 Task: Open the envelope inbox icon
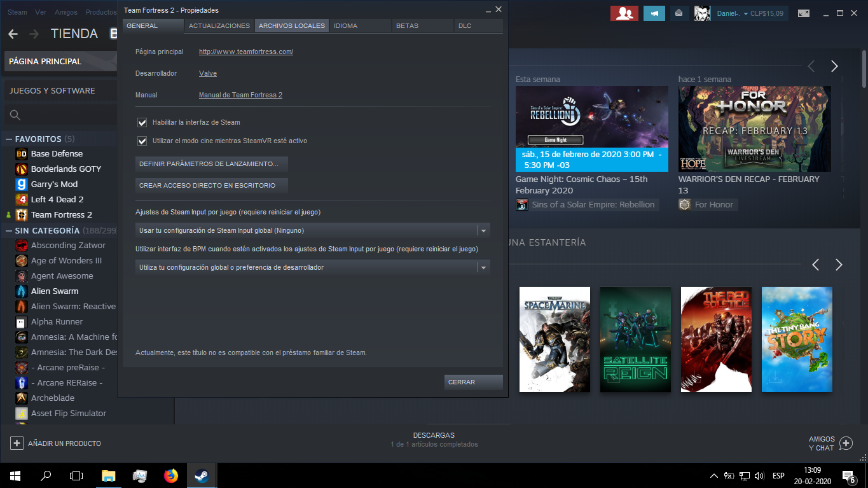(x=679, y=13)
